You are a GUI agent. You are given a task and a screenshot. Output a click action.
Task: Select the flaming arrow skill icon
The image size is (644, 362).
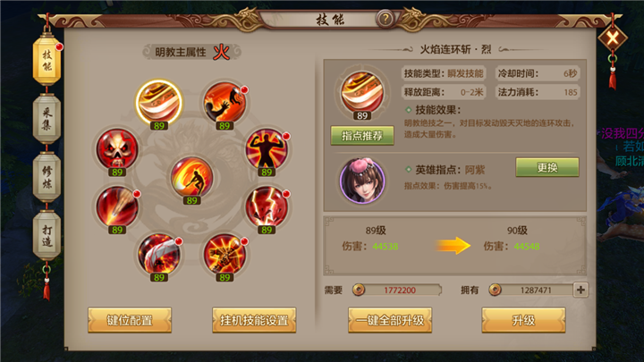point(117,206)
